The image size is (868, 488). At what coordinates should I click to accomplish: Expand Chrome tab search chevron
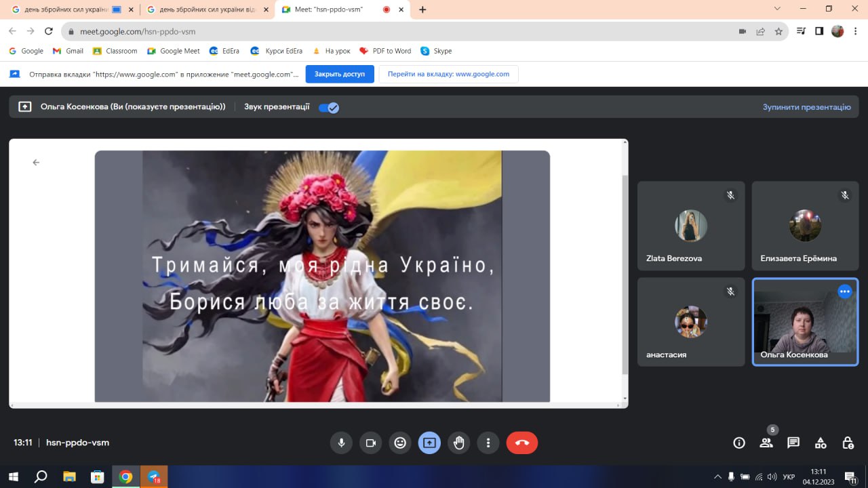click(777, 9)
